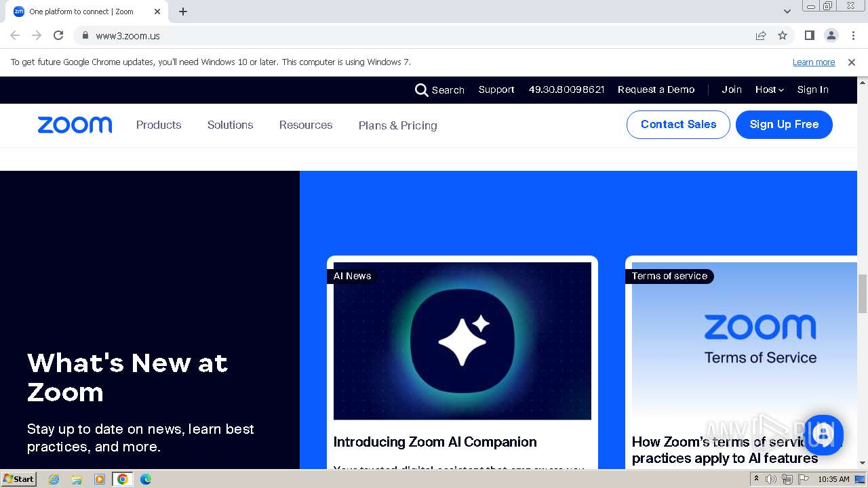The width and height of the screenshot is (868, 488).
Task: Open the Chrome profile avatar
Action: click(x=831, y=35)
